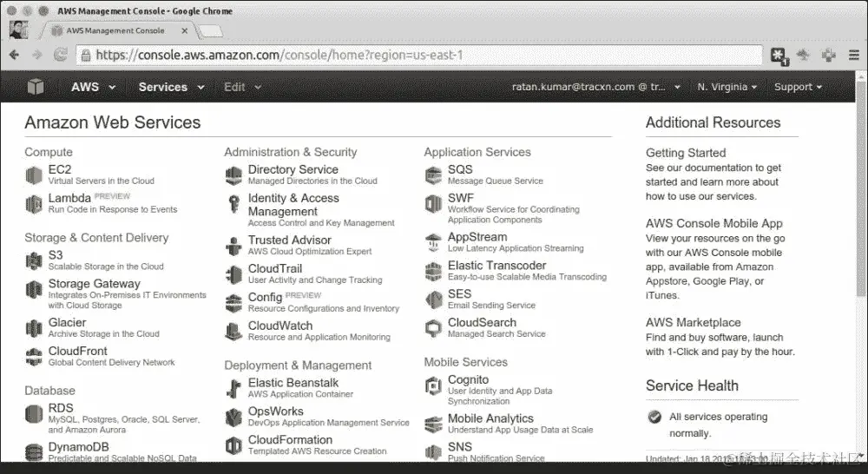Image resolution: width=868 pixels, height=474 pixels.
Task: Open the Mobile Analytics link
Action: (x=490, y=418)
